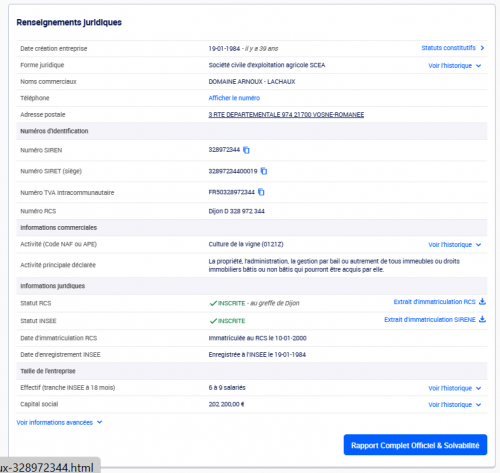Image resolution: width=500 pixels, height=473 pixels.
Task: Select Culture de la vigne (0121Z)
Action: point(246,244)
